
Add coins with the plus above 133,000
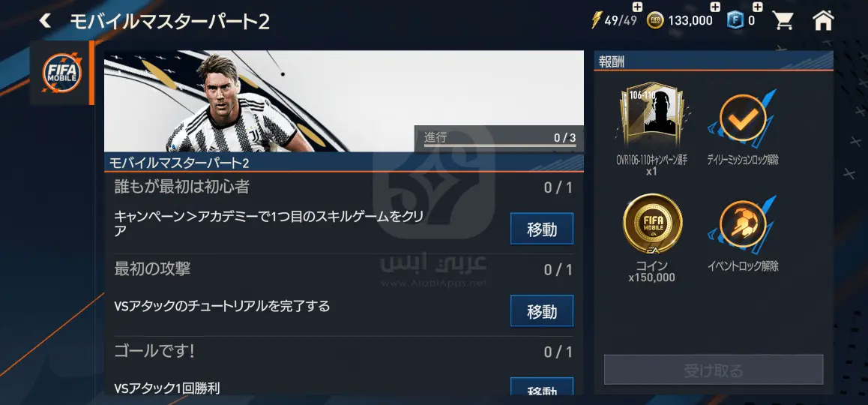coord(715,7)
